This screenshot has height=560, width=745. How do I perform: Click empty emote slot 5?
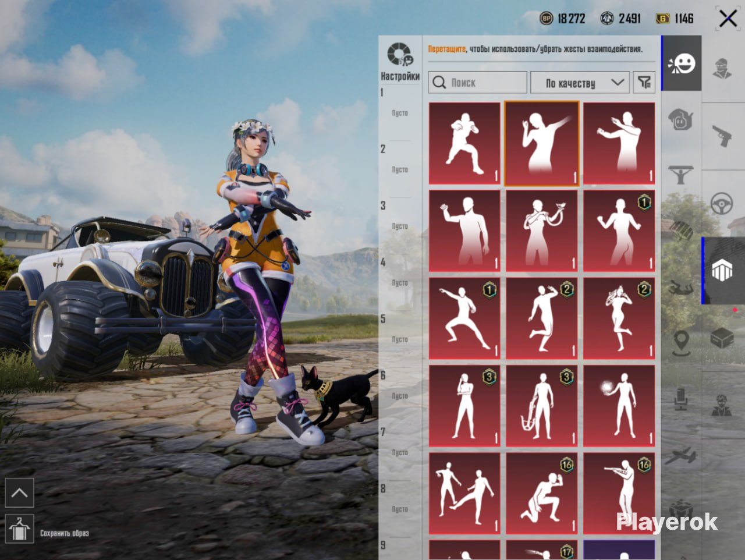pos(400,339)
